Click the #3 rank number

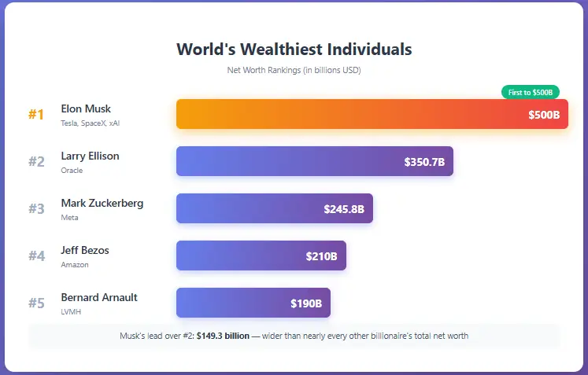[x=36, y=209]
